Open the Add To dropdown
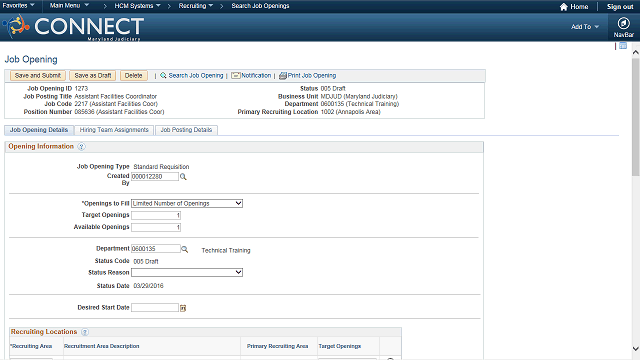This screenshot has width=640, height=360. [585, 27]
